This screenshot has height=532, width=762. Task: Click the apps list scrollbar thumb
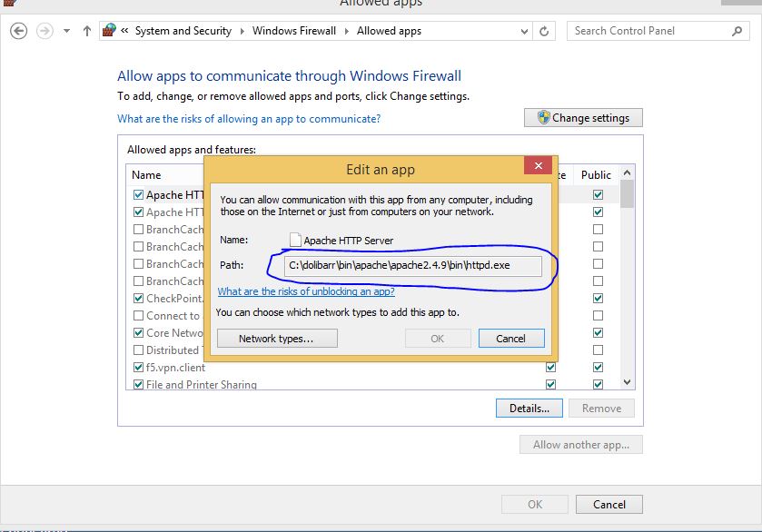[x=627, y=194]
